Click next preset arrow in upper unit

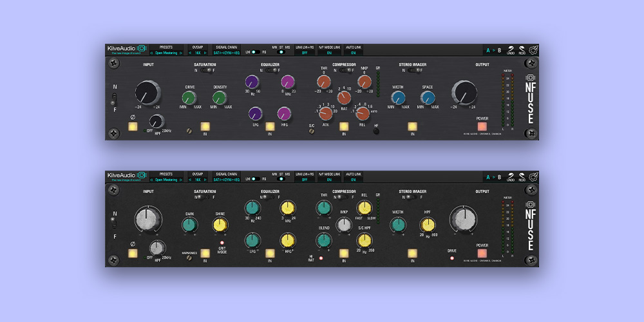[x=181, y=53]
